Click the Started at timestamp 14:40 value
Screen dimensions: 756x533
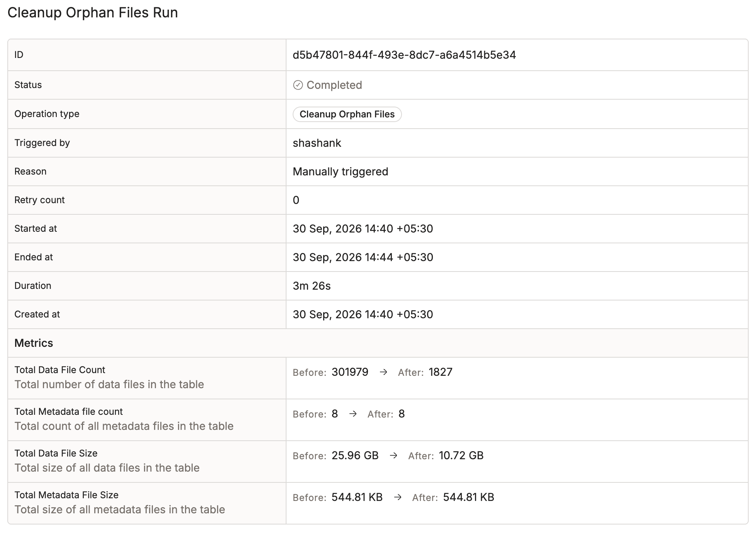point(363,229)
